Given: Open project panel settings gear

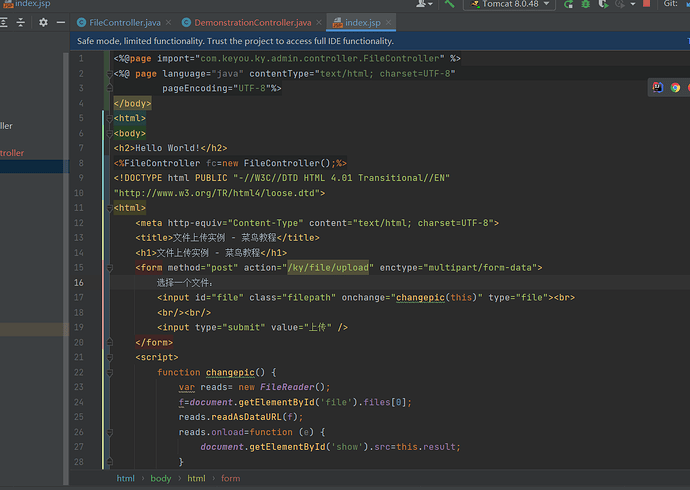Looking at the screenshot, I should pyautogui.click(x=43, y=22).
